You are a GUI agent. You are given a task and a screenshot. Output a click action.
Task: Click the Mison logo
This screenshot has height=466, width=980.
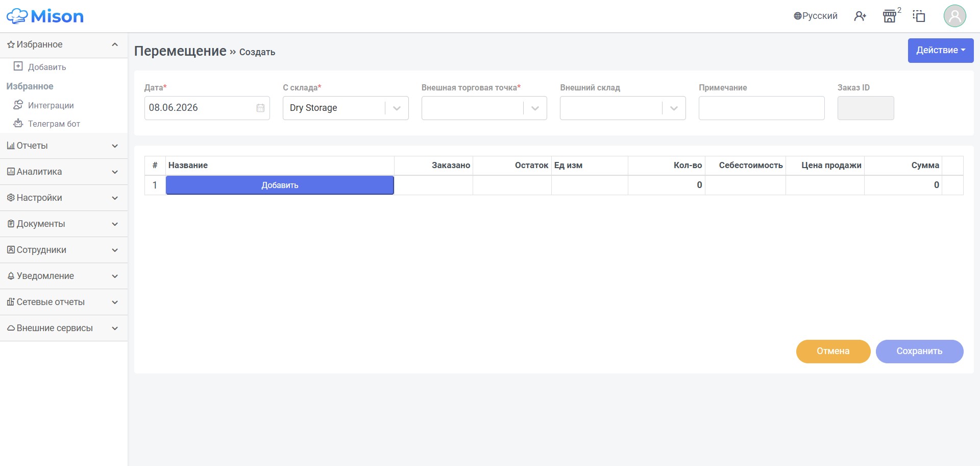[45, 16]
